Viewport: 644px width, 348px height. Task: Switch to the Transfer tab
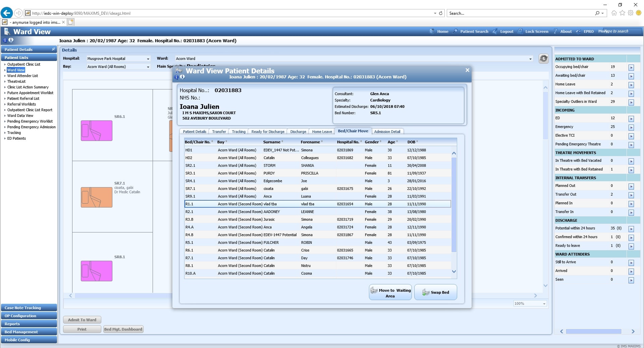click(219, 132)
